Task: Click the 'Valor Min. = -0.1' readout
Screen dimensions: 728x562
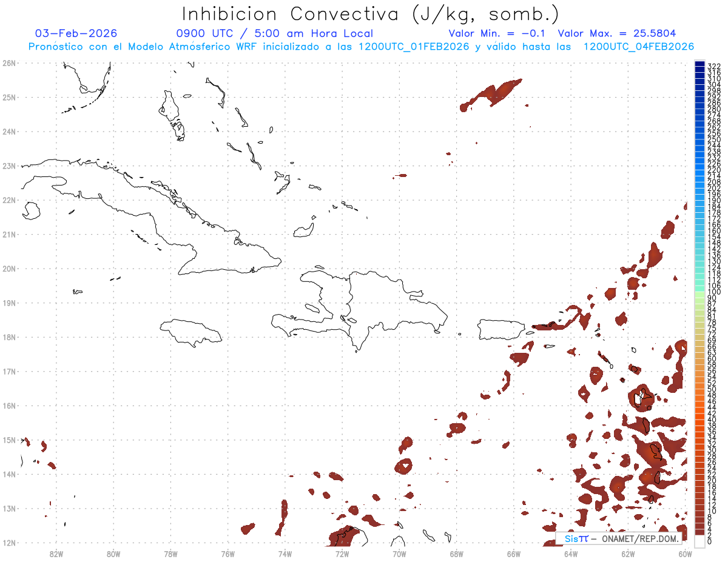Action: coord(498,33)
